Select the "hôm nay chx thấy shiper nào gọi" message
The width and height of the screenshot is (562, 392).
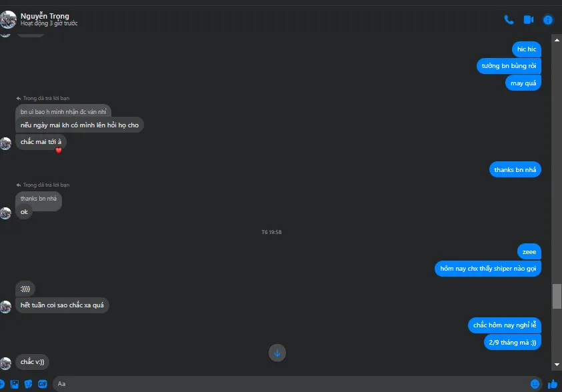point(488,269)
